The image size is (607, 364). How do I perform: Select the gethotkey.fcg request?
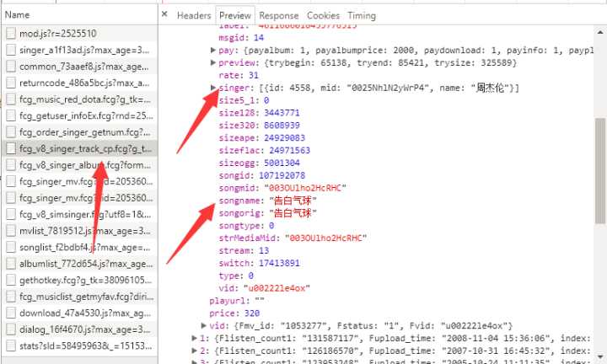[79, 280]
